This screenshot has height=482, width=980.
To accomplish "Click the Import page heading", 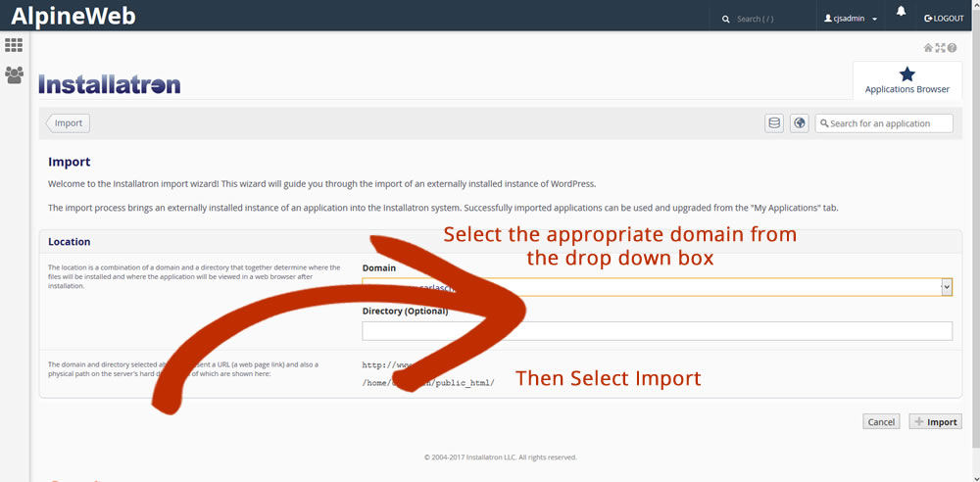I will coord(70,162).
